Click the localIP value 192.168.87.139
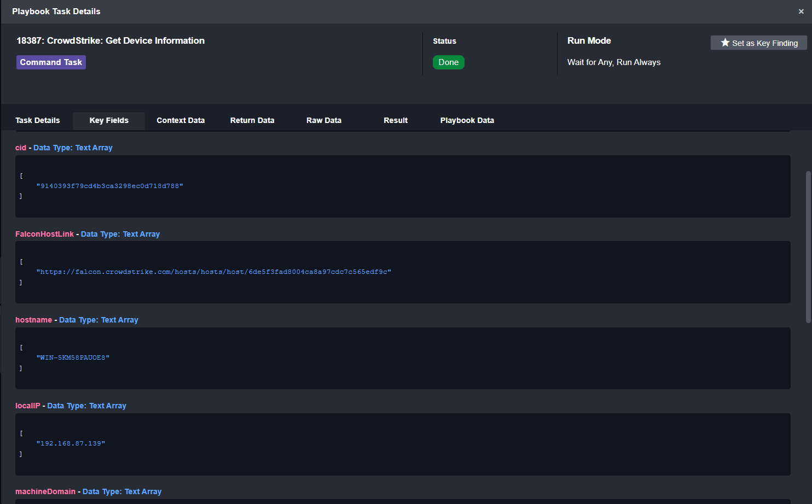This screenshot has height=504, width=812. point(71,443)
